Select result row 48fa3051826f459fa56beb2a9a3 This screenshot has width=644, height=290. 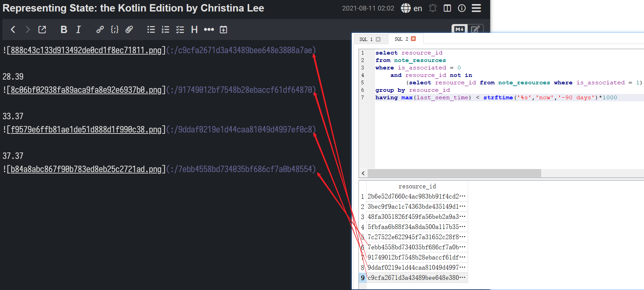[x=417, y=217]
